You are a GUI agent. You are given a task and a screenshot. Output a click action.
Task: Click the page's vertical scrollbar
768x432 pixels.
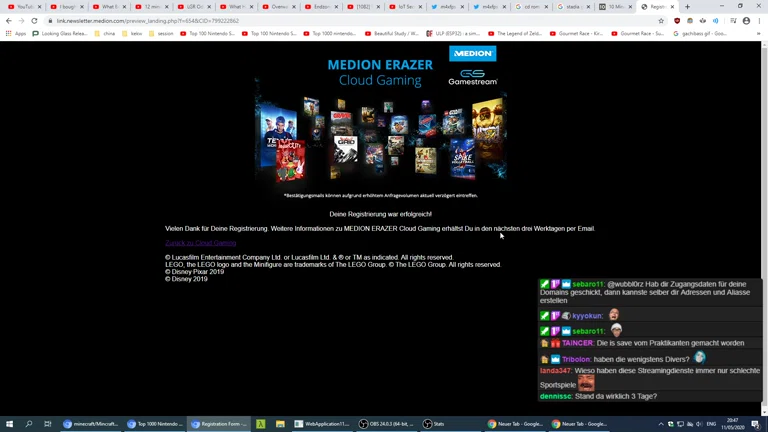point(764,229)
